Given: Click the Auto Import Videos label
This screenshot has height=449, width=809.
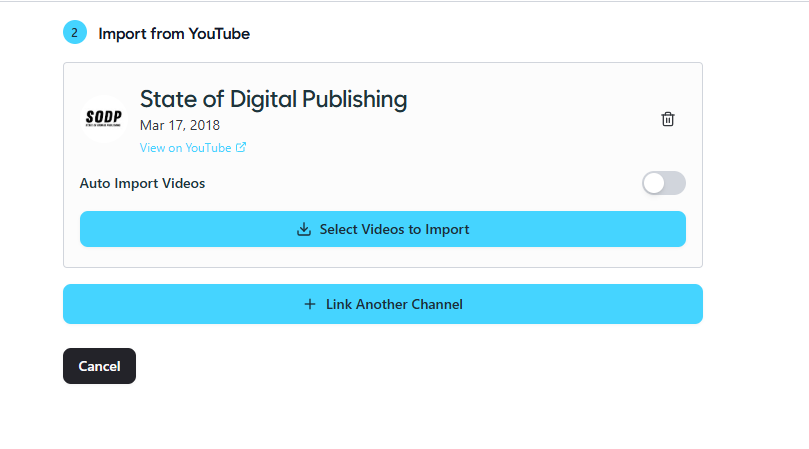Looking at the screenshot, I should point(142,183).
